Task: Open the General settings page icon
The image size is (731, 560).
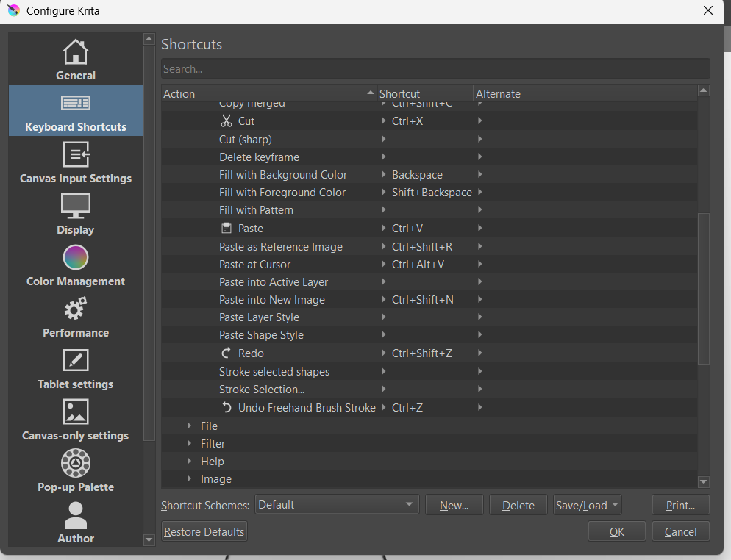Action: pos(76,51)
